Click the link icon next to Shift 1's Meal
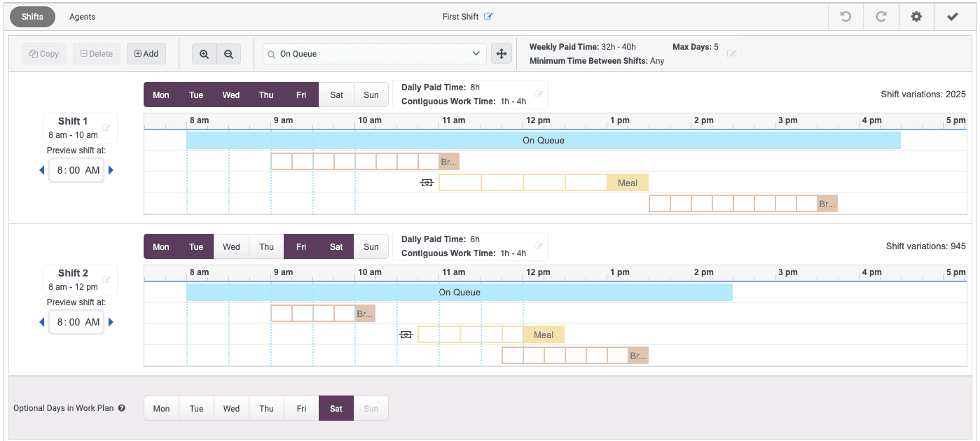 pyautogui.click(x=427, y=182)
